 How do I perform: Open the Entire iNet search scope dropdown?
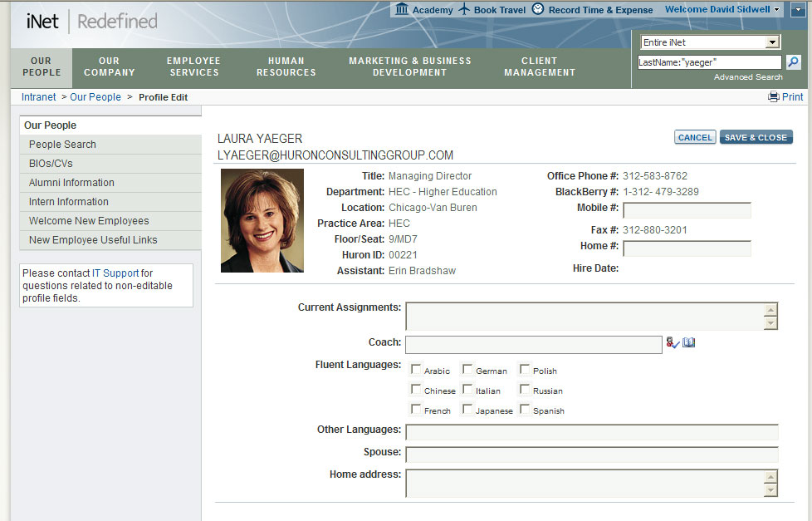coord(773,42)
